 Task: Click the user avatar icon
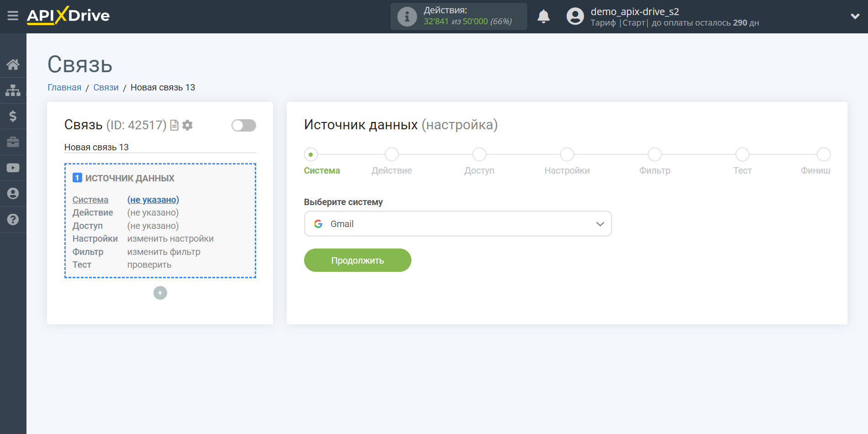(575, 16)
